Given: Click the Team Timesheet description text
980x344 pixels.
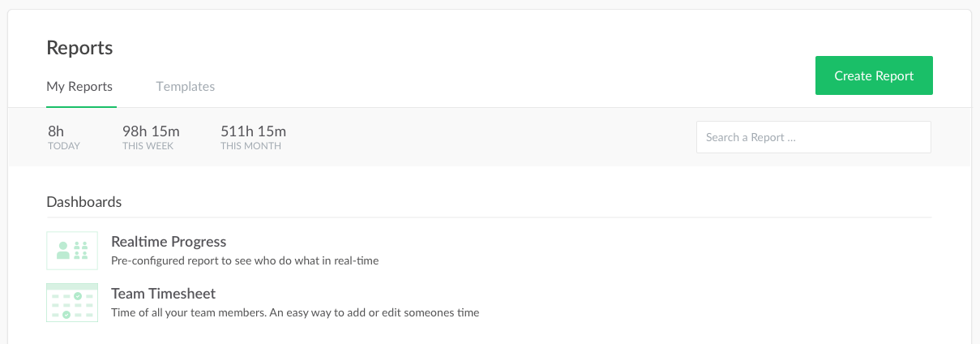Looking at the screenshot, I should click(x=295, y=312).
